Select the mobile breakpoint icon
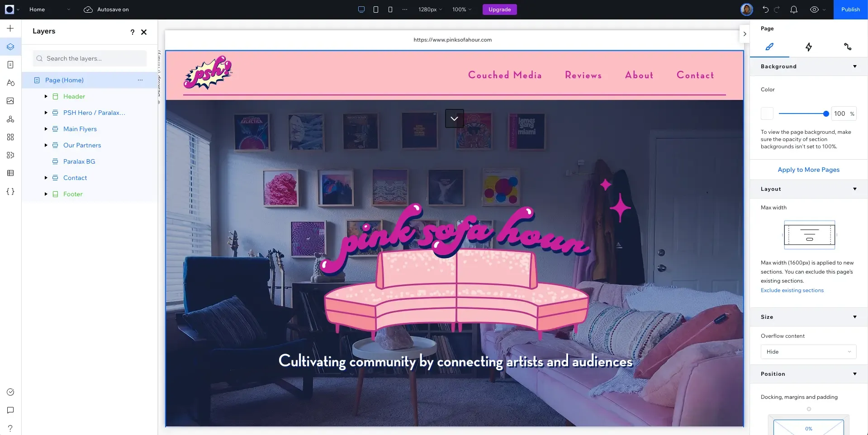868x435 pixels. point(390,9)
